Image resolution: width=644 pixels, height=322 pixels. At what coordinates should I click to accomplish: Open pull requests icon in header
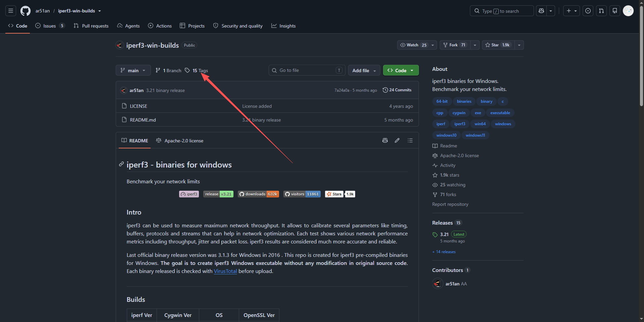tap(601, 11)
